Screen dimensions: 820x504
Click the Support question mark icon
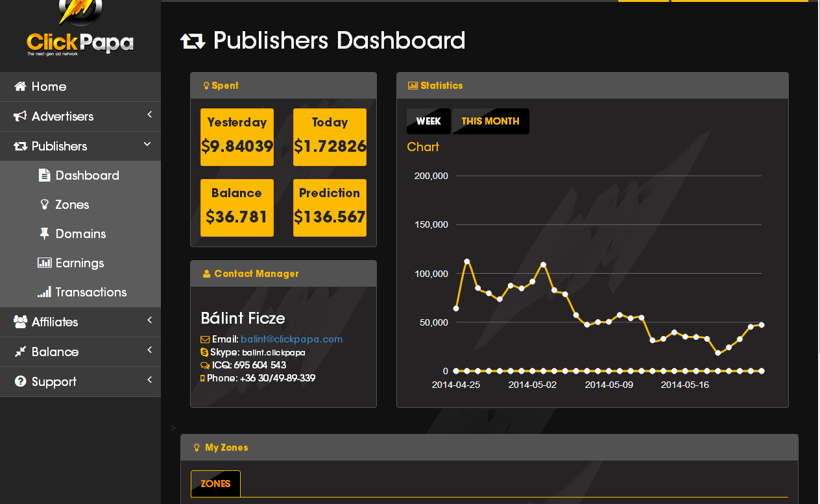coord(20,381)
